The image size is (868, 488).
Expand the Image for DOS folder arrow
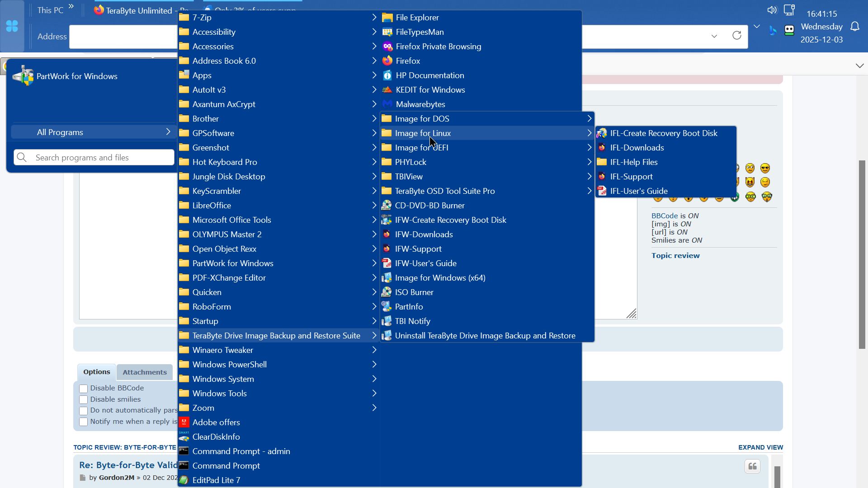[x=589, y=119]
